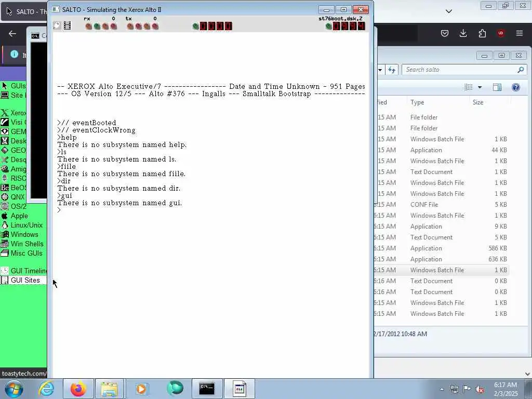Viewport: 532px width, 399px height.
Task: Sort by the Type column header
Action: coord(417,102)
